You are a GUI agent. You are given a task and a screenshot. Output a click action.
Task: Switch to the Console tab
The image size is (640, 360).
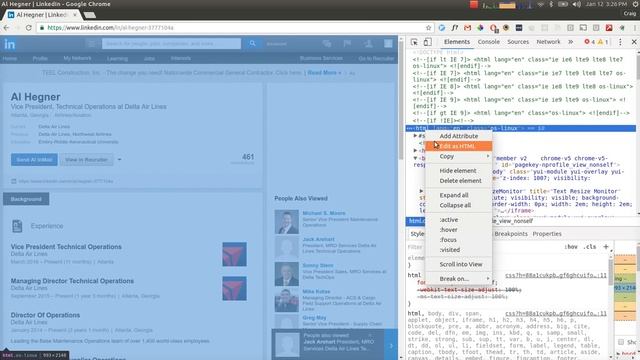489,42
